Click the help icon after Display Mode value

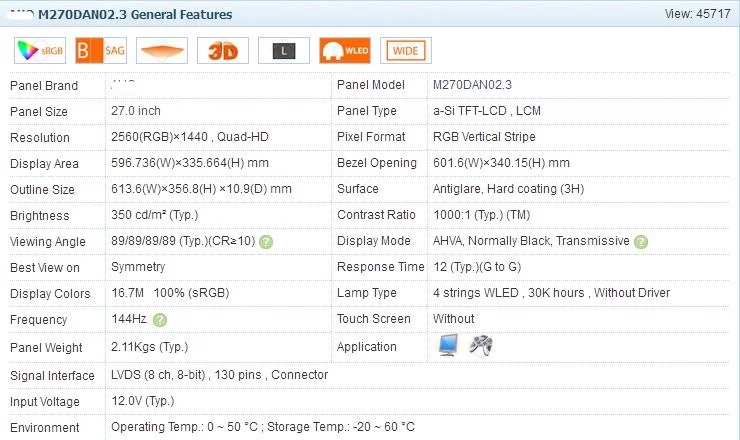[641, 242]
